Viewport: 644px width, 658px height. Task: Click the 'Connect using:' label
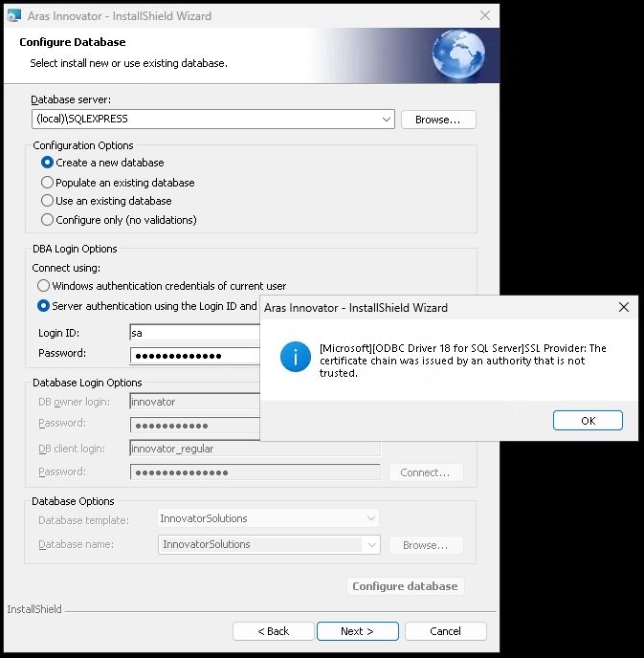tap(66, 268)
